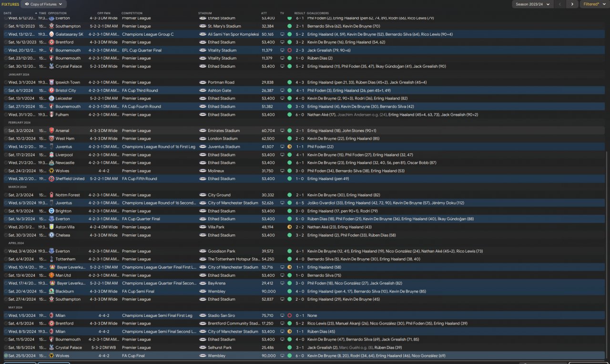Sort by the Date column header
610x364 pixels.
pos(8,13)
